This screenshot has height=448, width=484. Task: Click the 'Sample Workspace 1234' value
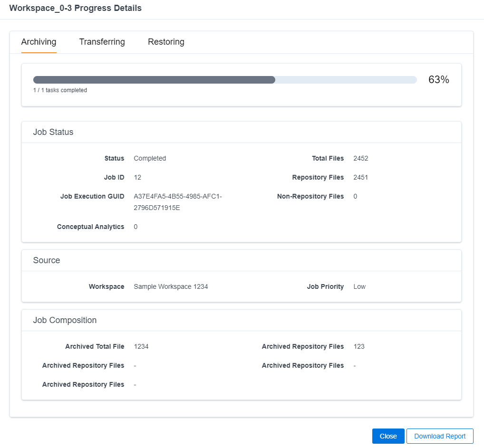coord(171,286)
